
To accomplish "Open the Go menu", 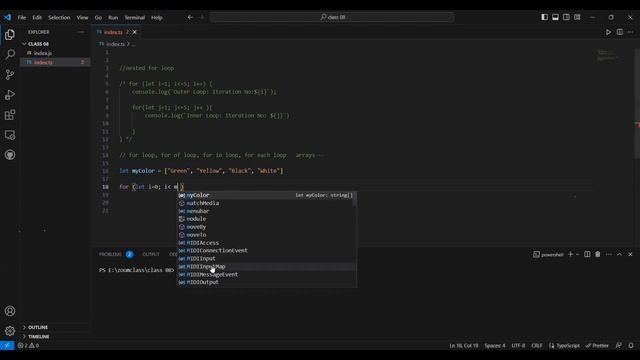I will [98, 18].
